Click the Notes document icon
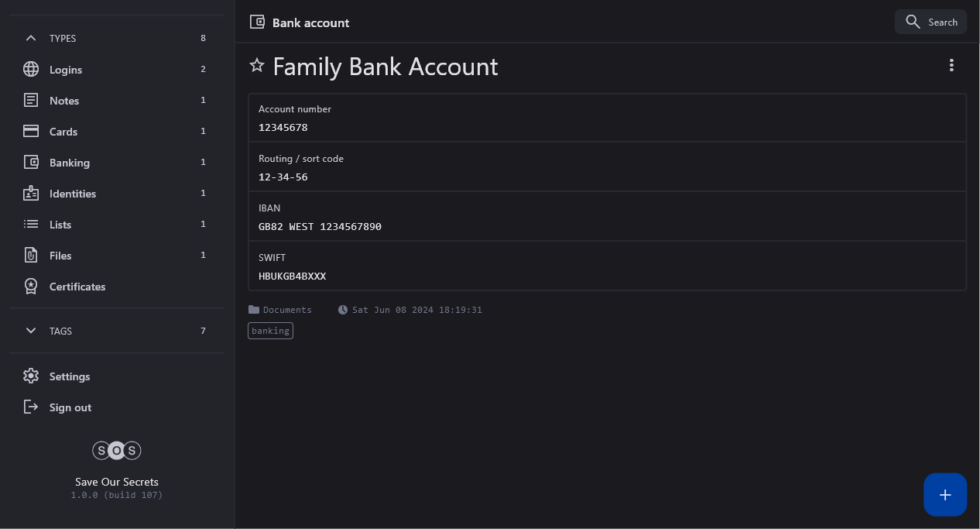980x529 pixels. [x=31, y=101]
